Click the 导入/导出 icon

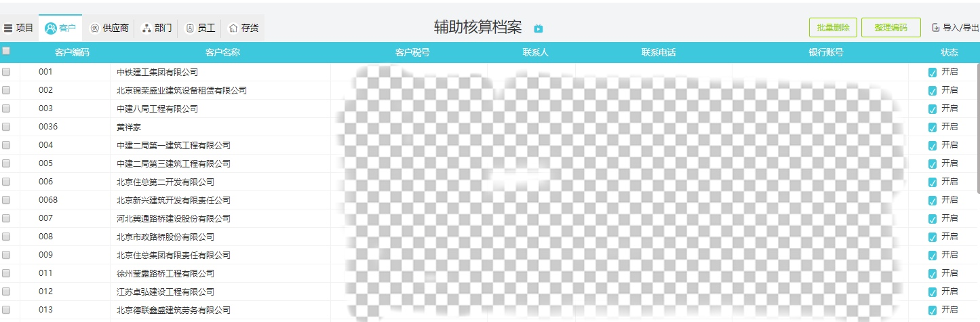(x=936, y=28)
